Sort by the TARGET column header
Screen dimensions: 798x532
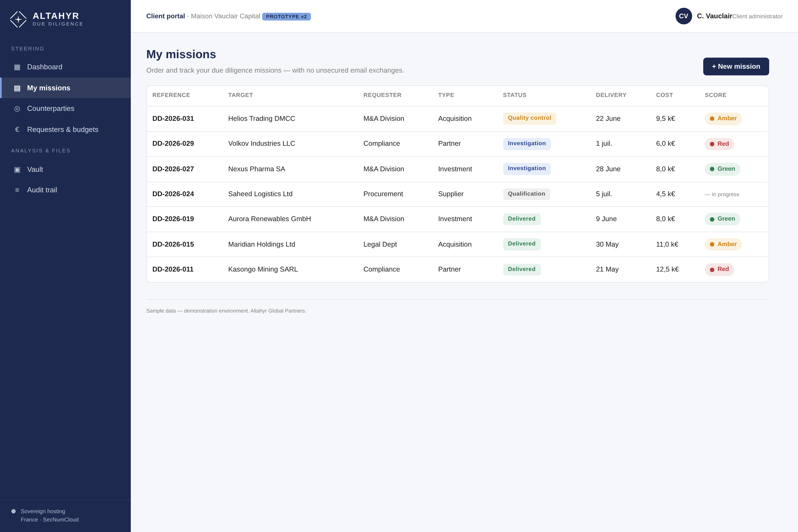241,95
